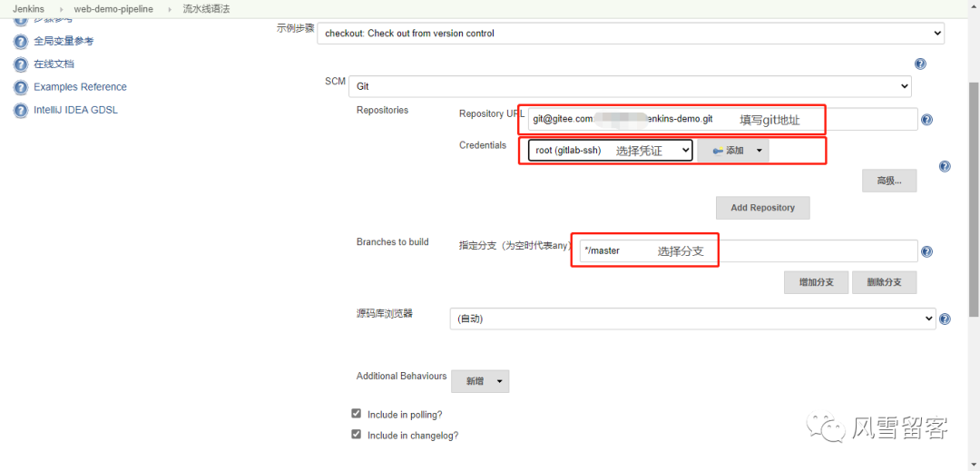Click the Add Repository button
Viewport: 980px width, 471px height.
coord(762,208)
